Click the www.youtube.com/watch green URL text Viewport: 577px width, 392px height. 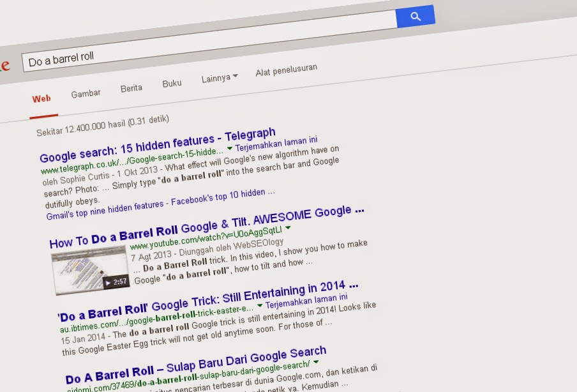point(206,239)
